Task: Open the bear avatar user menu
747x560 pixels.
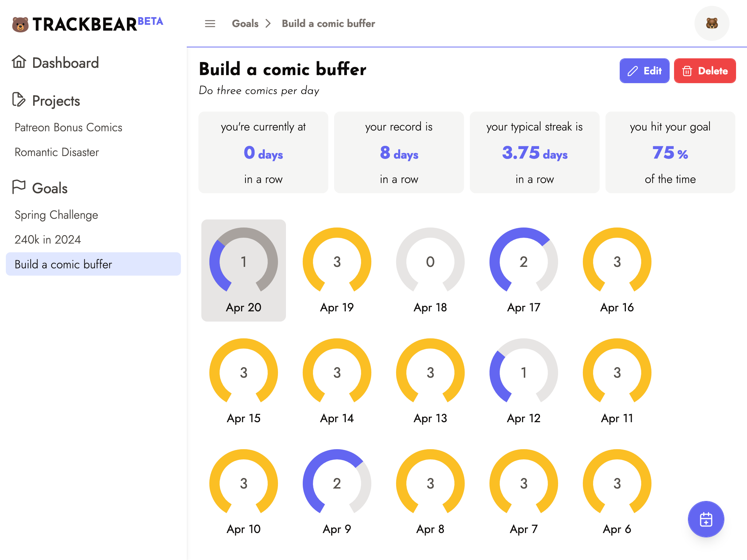Action: coord(712,24)
